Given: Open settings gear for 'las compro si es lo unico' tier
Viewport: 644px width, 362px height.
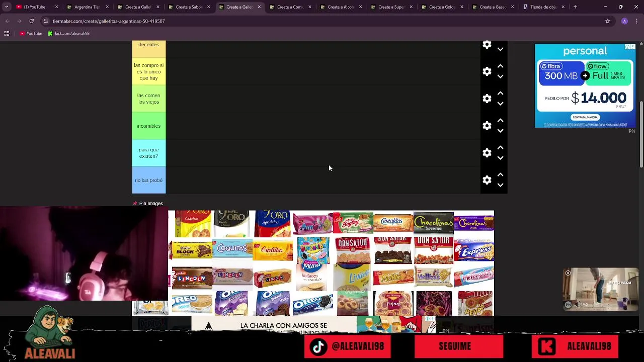Looking at the screenshot, I should point(487,71).
